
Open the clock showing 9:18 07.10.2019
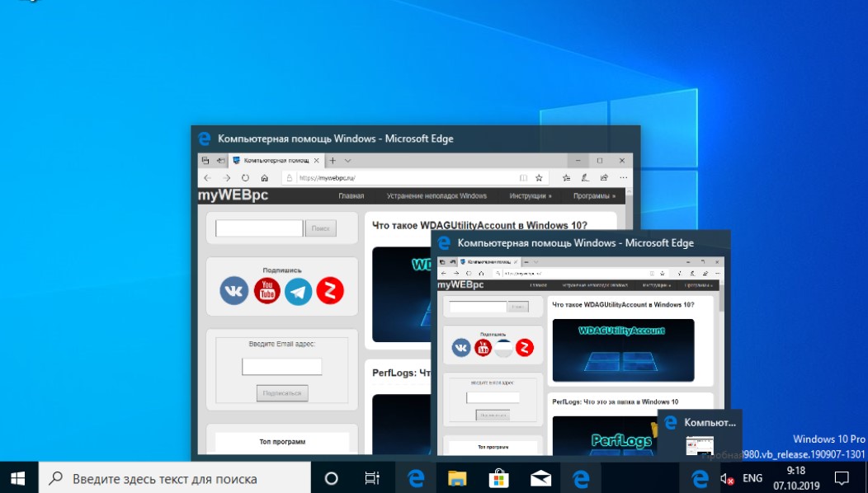tap(796, 478)
